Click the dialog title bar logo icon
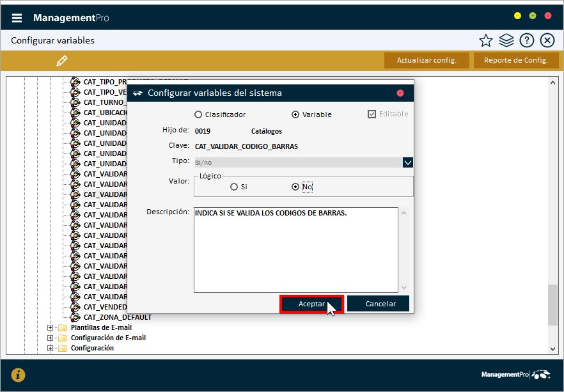The height and width of the screenshot is (392, 564). (x=137, y=93)
